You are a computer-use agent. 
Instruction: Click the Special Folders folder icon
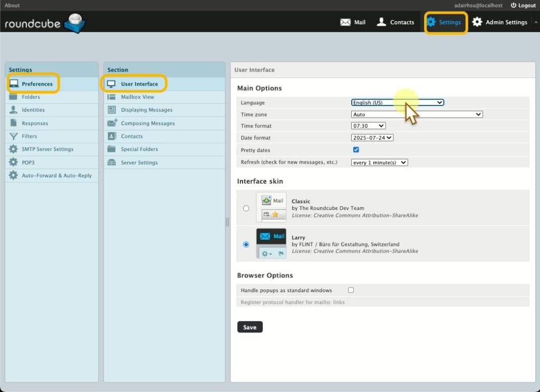pos(111,149)
